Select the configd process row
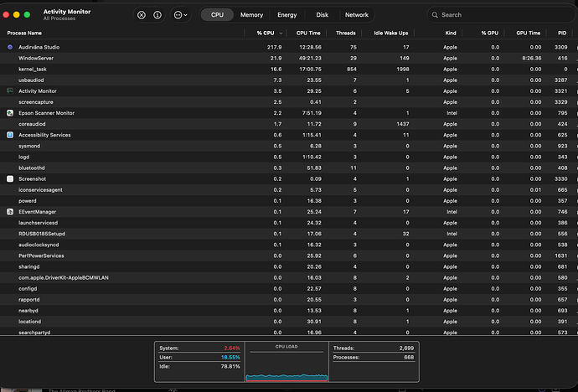 point(289,288)
